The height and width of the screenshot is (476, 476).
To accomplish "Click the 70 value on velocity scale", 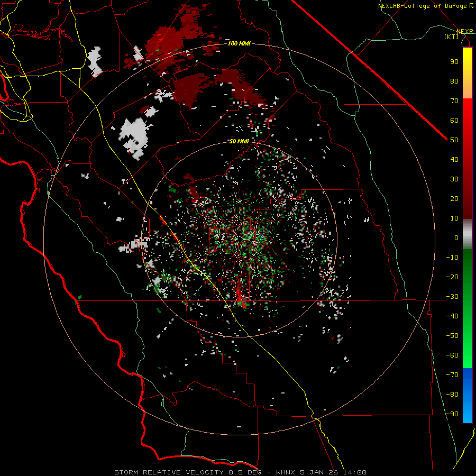I will coord(454,101).
